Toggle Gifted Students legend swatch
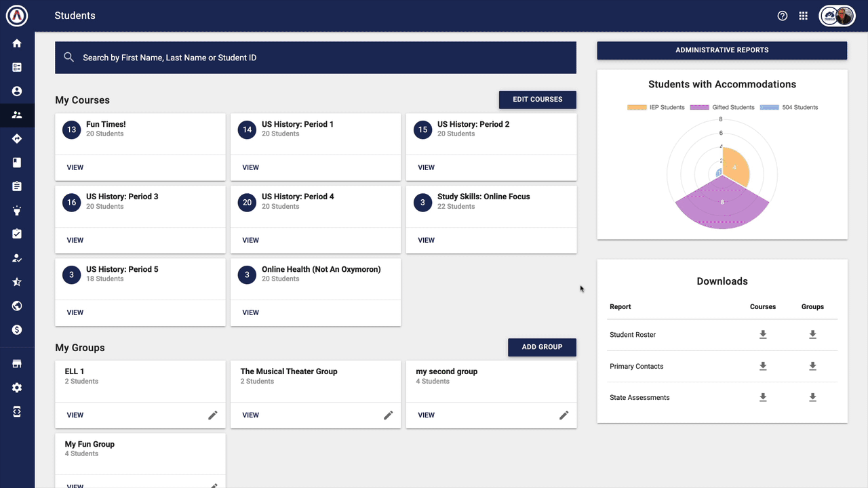The image size is (868, 488). click(x=700, y=107)
